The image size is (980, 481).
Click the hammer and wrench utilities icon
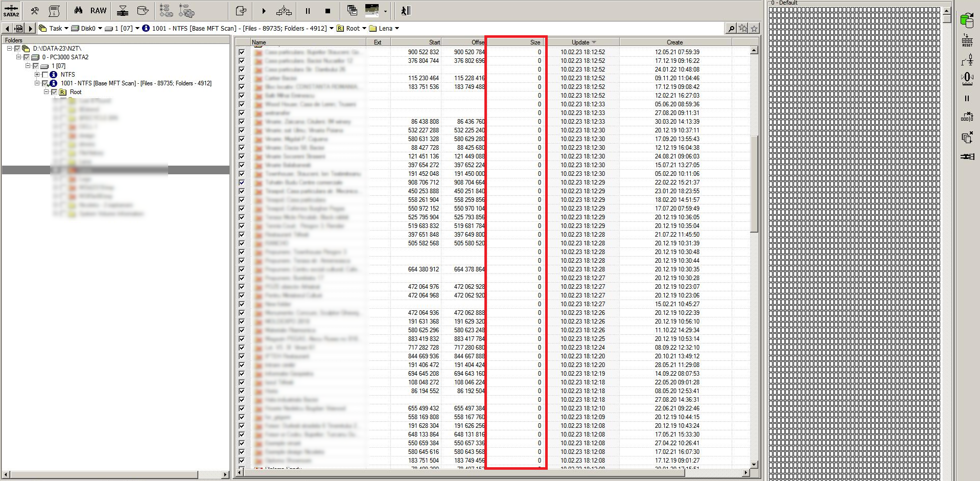35,10
